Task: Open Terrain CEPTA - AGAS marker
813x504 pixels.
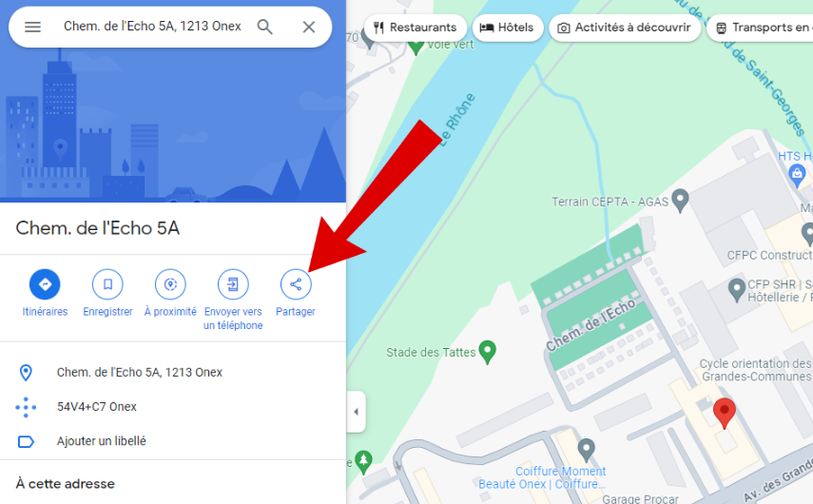Action: 680,202
